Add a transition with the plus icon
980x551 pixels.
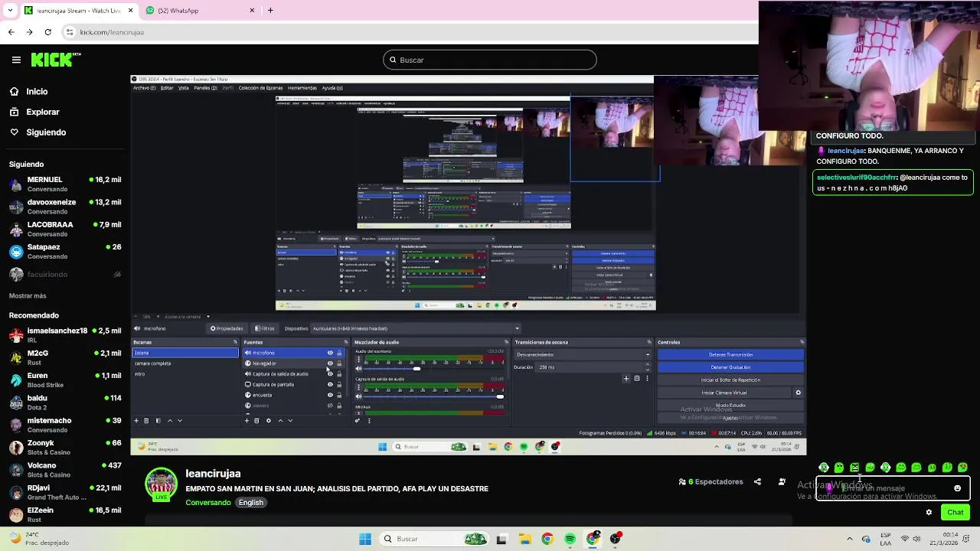626,378
